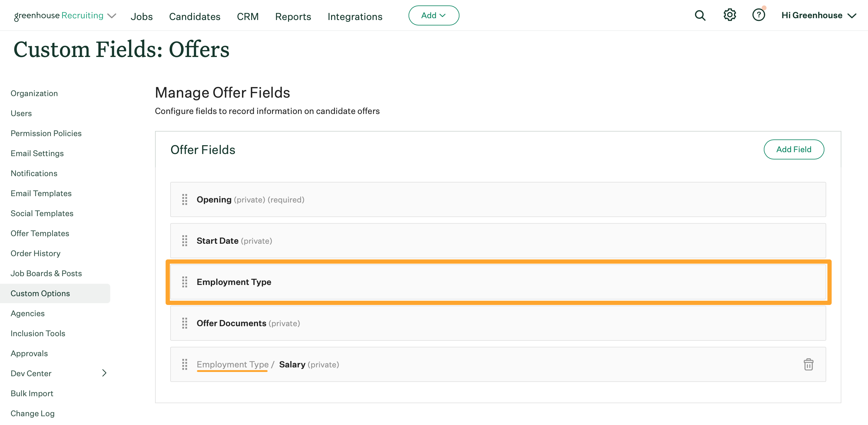
Task: Grab the Opening field drag handle
Action: [x=185, y=199]
